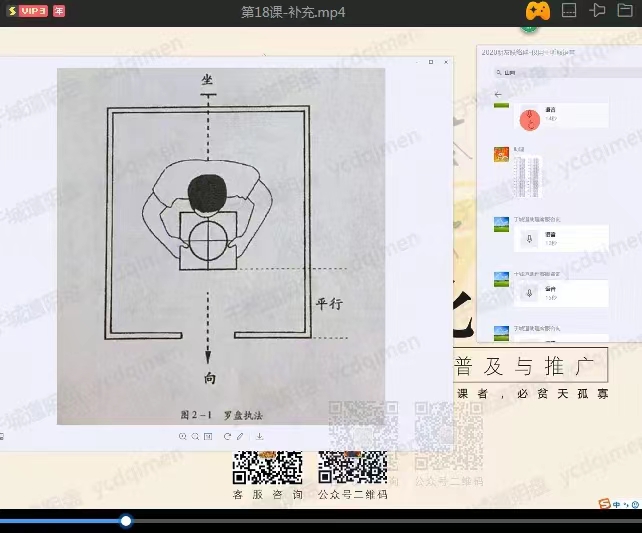Click the edit pencil icon below image

pyautogui.click(x=241, y=436)
